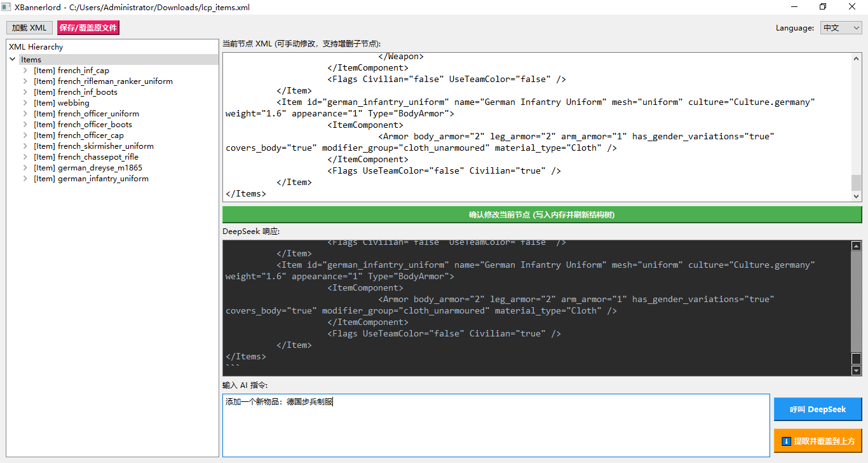Click the 保存/覆盖原文件 button
868x463 pixels.
pos(88,28)
